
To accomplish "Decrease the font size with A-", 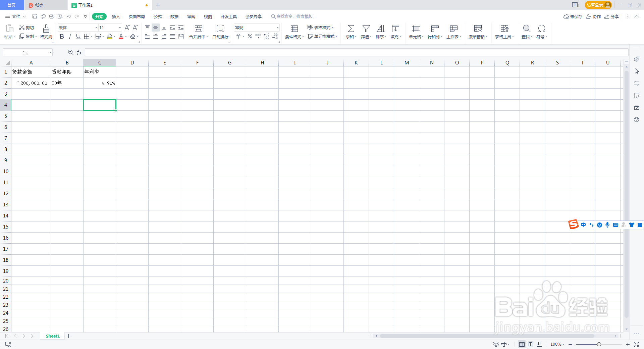I will tap(135, 28).
